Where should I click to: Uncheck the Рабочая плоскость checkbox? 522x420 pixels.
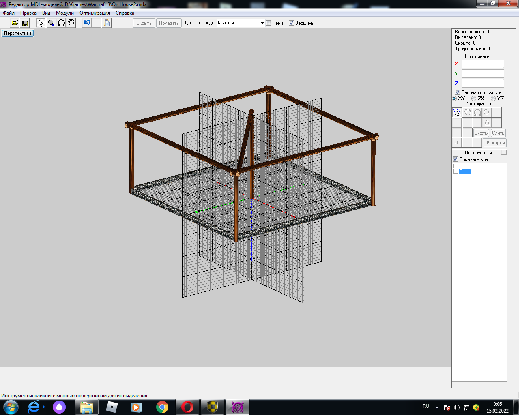pyautogui.click(x=458, y=92)
